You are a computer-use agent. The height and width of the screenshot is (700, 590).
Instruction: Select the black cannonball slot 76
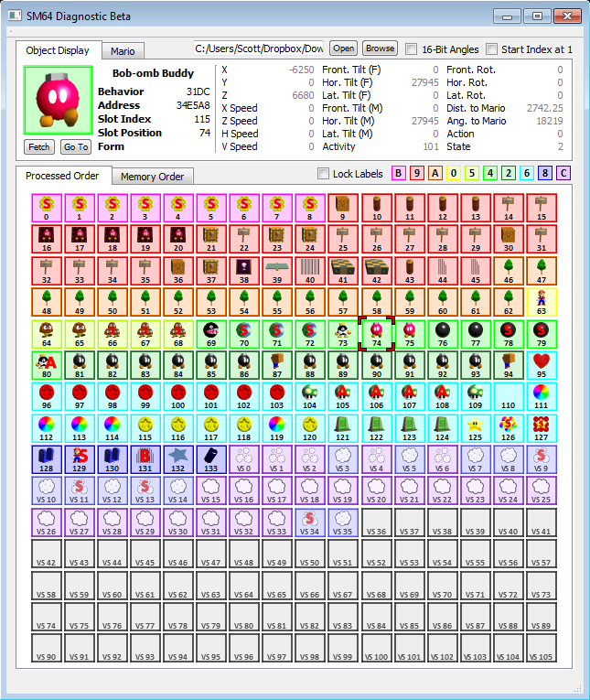coord(443,334)
